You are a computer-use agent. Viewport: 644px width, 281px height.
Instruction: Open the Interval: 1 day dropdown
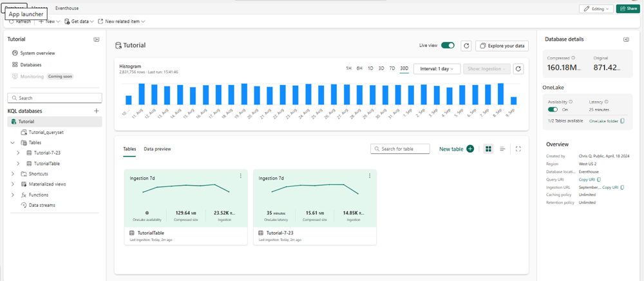pos(437,69)
